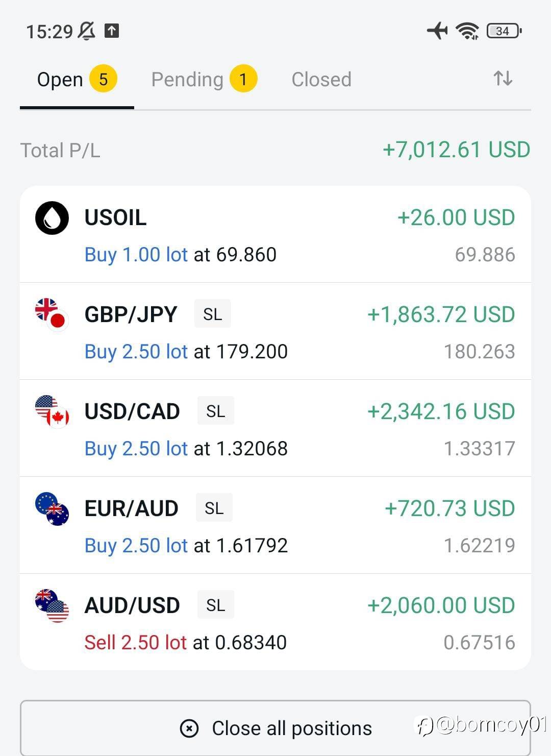Tap the airplane mode status icon
Viewport: 551px width, 756px height.
[437, 31]
